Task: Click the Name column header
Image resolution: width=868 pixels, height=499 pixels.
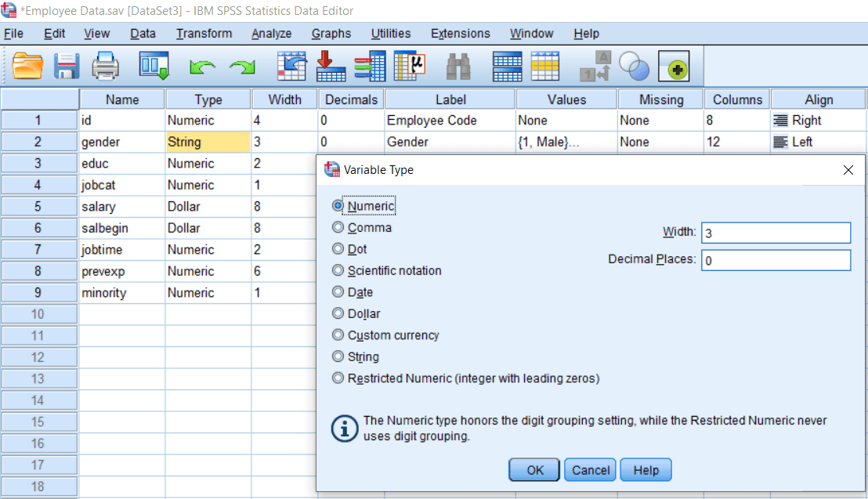Action: (x=122, y=99)
